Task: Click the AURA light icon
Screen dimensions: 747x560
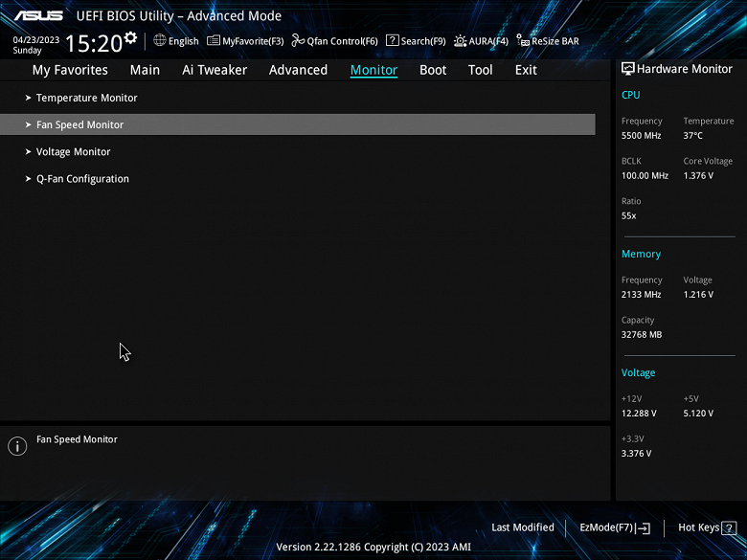Action: [461, 41]
